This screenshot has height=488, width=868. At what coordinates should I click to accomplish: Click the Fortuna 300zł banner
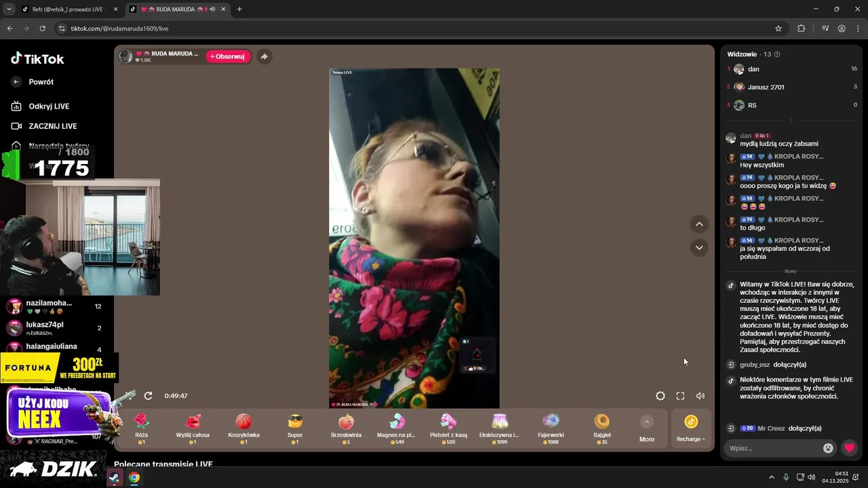[x=59, y=368]
